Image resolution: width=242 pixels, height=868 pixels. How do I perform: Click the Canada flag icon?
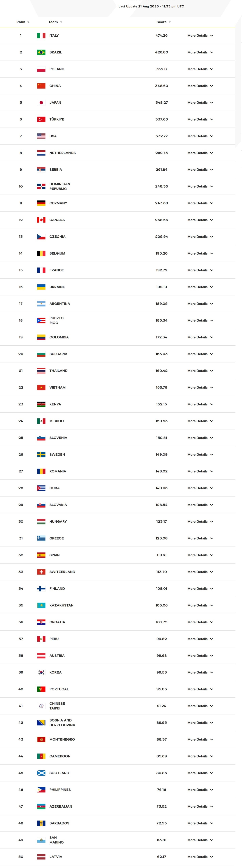tap(41, 220)
